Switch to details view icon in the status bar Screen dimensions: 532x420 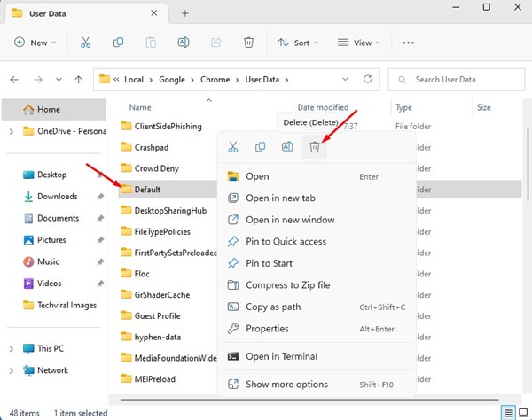click(508, 413)
